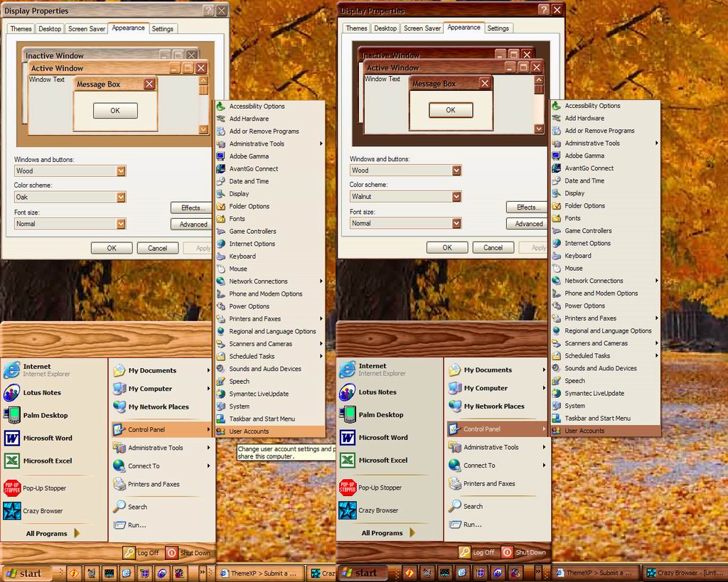
Task: Click Shut Down in the Oak-themed start menu
Action: click(x=189, y=553)
